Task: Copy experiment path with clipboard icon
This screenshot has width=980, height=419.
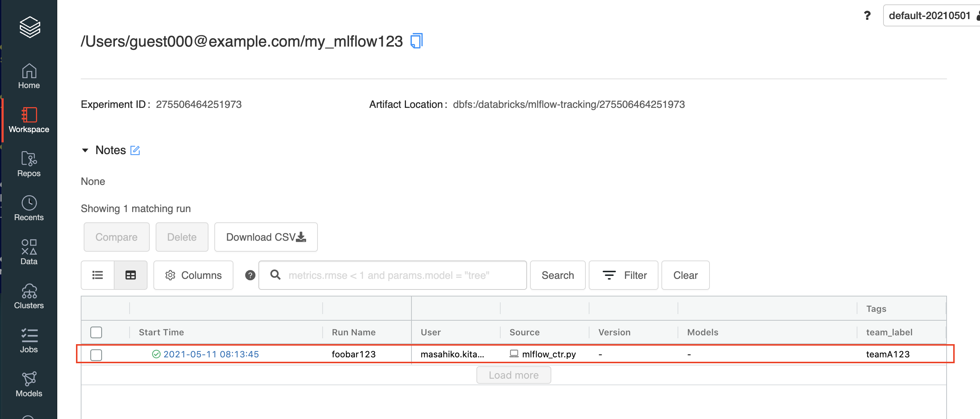Action: [x=416, y=41]
